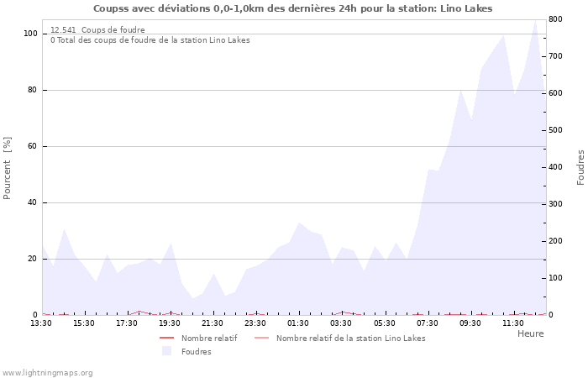Viewport: 588px width, 378px height.
Task: Click the lavender 'Foudres' legend swatch
Action: coord(166,351)
